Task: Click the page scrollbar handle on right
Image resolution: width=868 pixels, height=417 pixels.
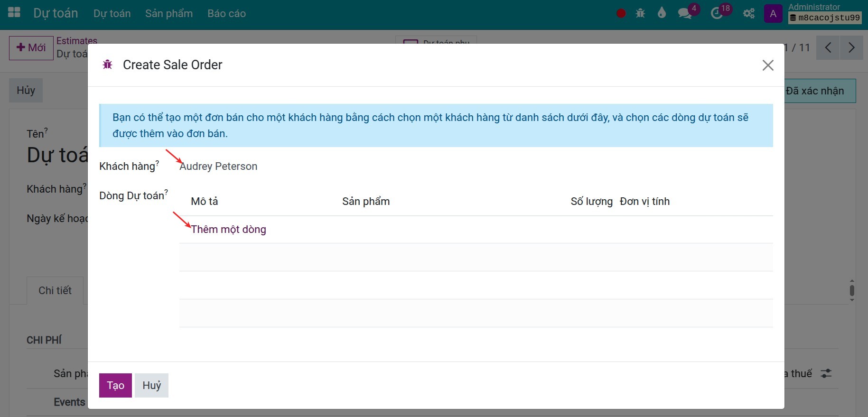Action: [x=852, y=290]
